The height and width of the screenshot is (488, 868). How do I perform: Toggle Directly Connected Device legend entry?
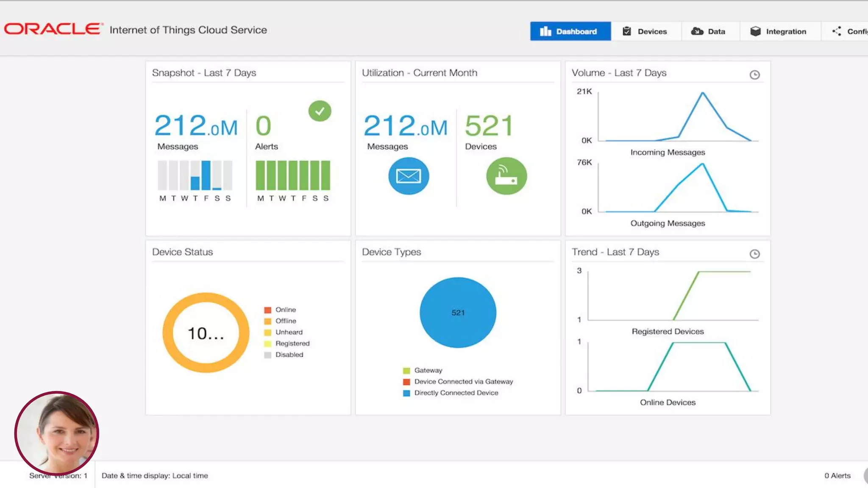pyautogui.click(x=456, y=393)
